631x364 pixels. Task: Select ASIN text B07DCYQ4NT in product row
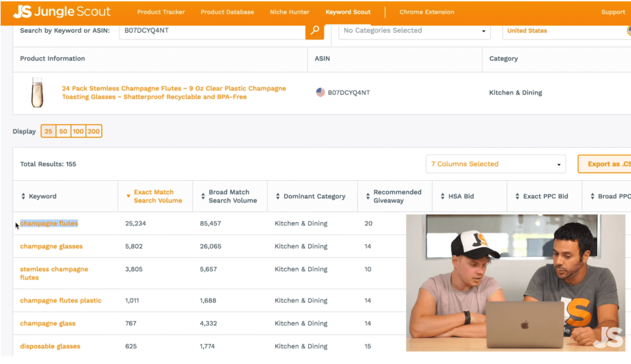[x=349, y=92]
